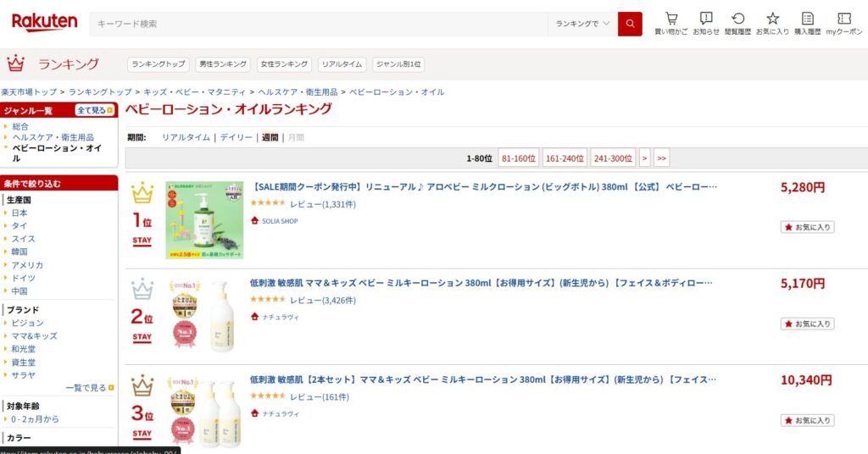
Task: Click the 2位 silver crown icon
Action: pos(142,289)
